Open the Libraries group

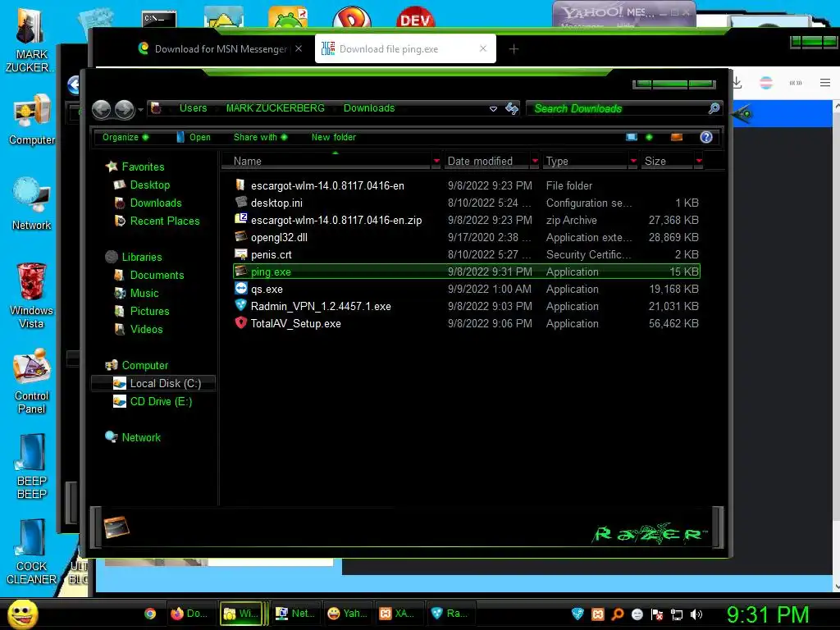pos(141,257)
